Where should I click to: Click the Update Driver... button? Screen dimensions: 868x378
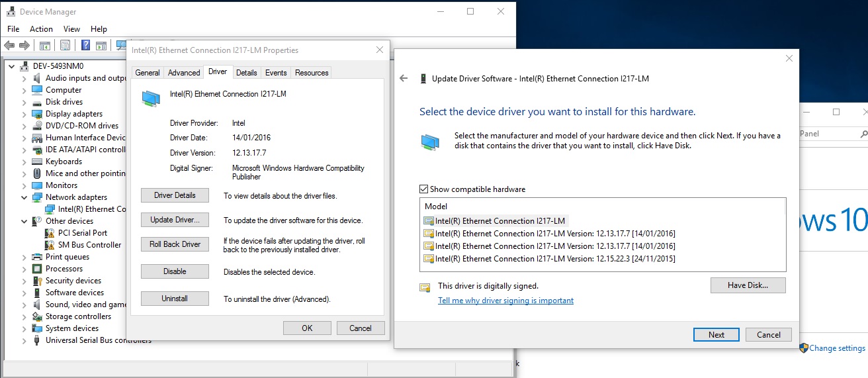click(175, 220)
